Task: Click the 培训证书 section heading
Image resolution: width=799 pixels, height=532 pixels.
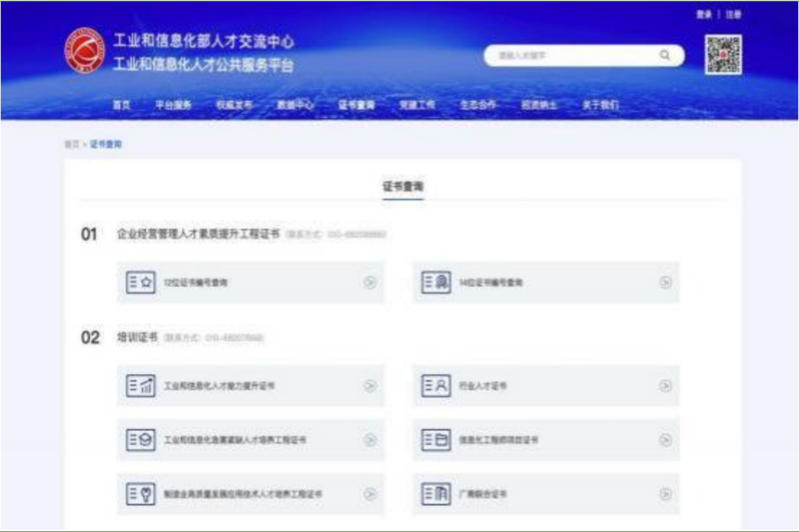Action: point(138,337)
